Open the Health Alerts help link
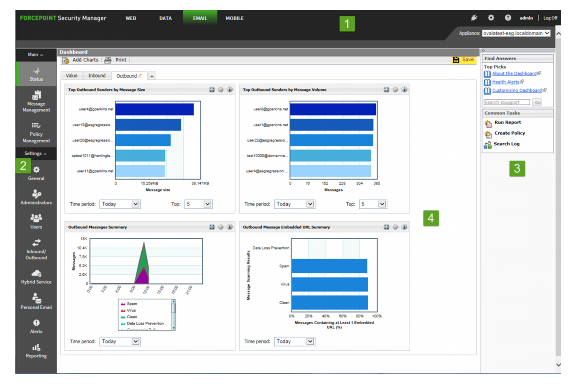This screenshot has height=384, width=576. point(505,82)
